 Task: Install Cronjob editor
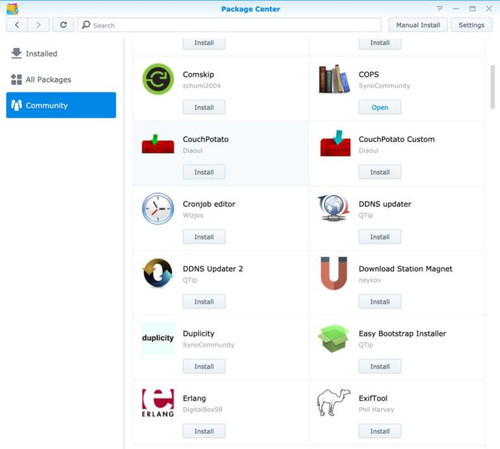(x=204, y=237)
